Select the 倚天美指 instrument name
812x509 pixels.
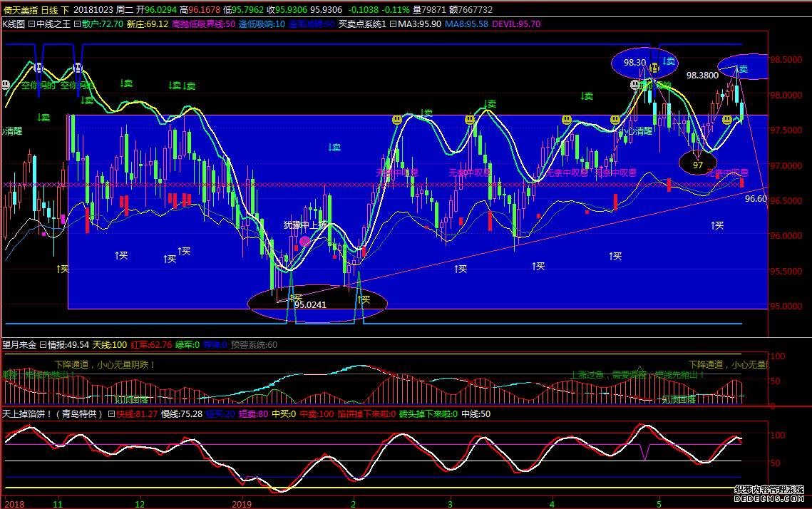coord(20,10)
